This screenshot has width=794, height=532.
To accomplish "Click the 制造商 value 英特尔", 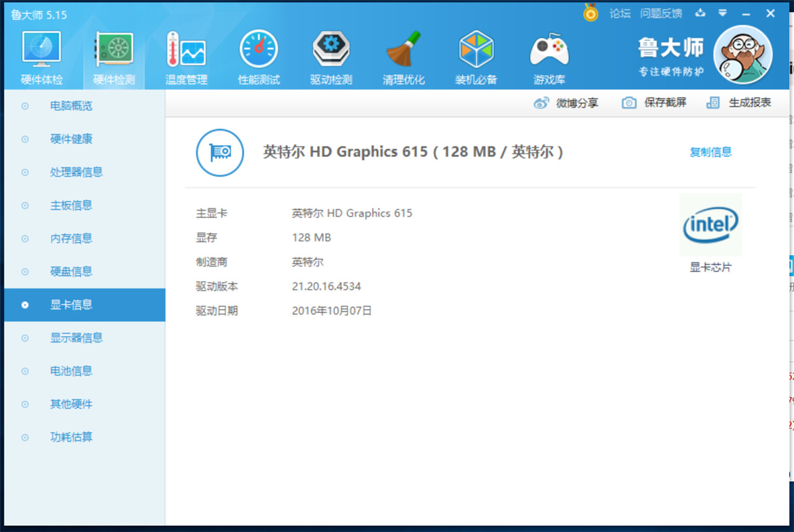I will tap(308, 262).
